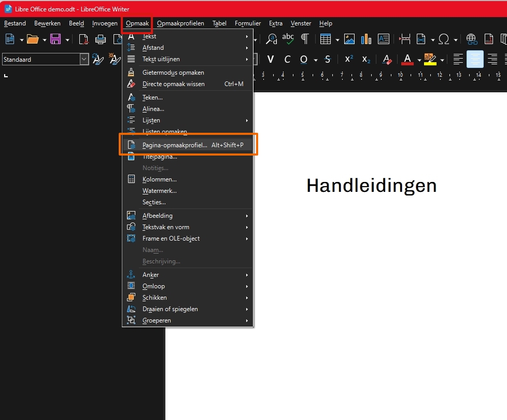Center text horizontally

click(475, 59)
